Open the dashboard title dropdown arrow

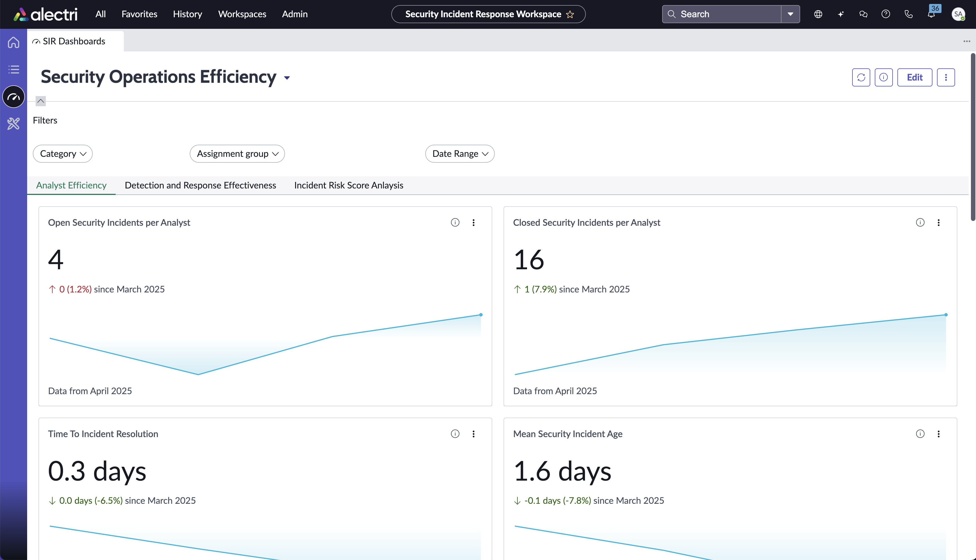[287, 78]
